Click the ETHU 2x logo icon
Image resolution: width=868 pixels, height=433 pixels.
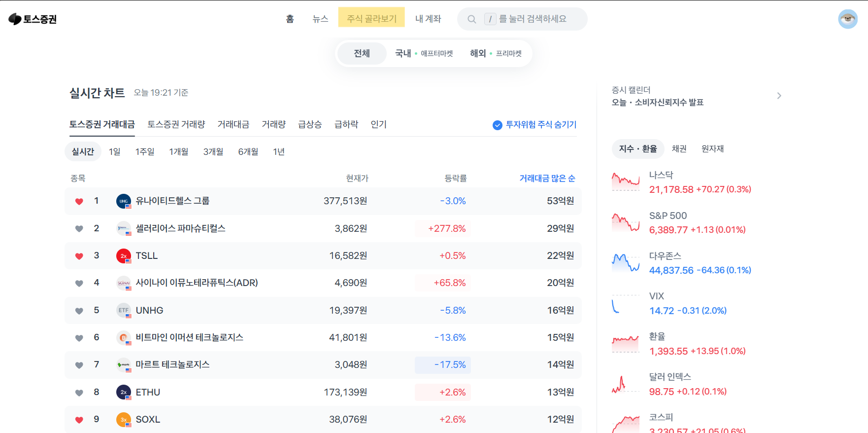[124, 392]
